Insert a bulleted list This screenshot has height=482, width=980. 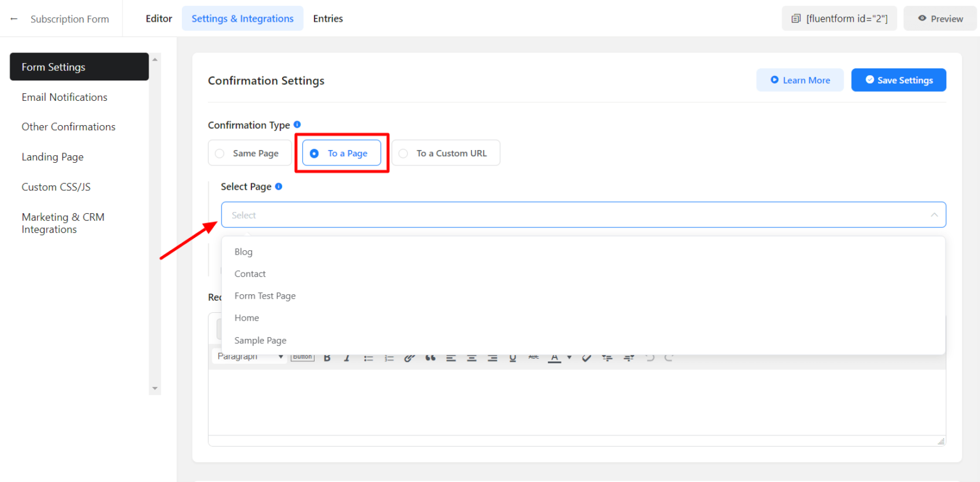(x=368, y=356)
